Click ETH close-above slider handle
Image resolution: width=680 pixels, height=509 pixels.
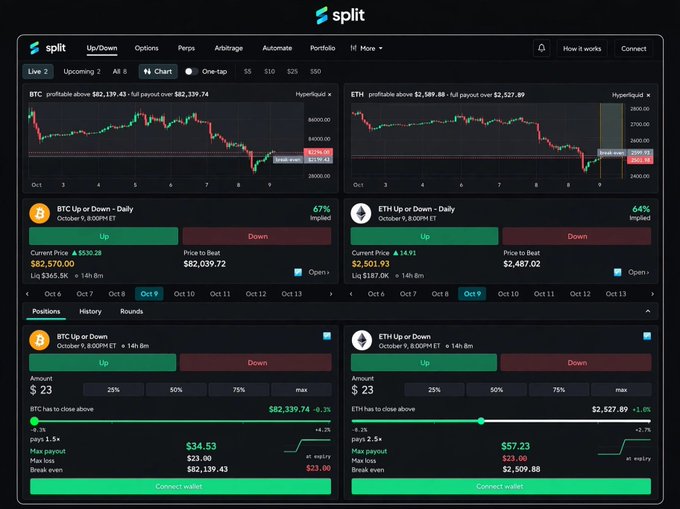click(481, 421)
